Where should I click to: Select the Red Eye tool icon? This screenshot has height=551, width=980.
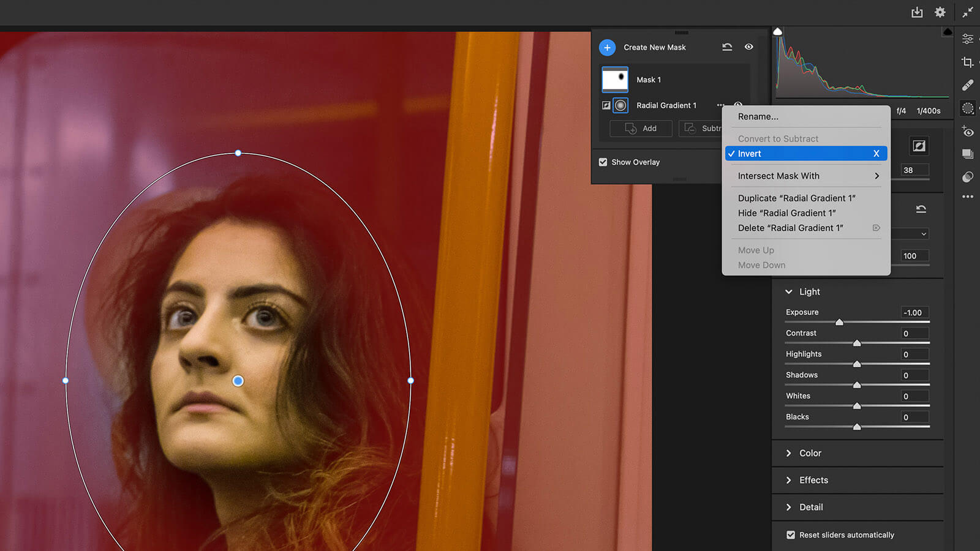(x=968, y=131)
